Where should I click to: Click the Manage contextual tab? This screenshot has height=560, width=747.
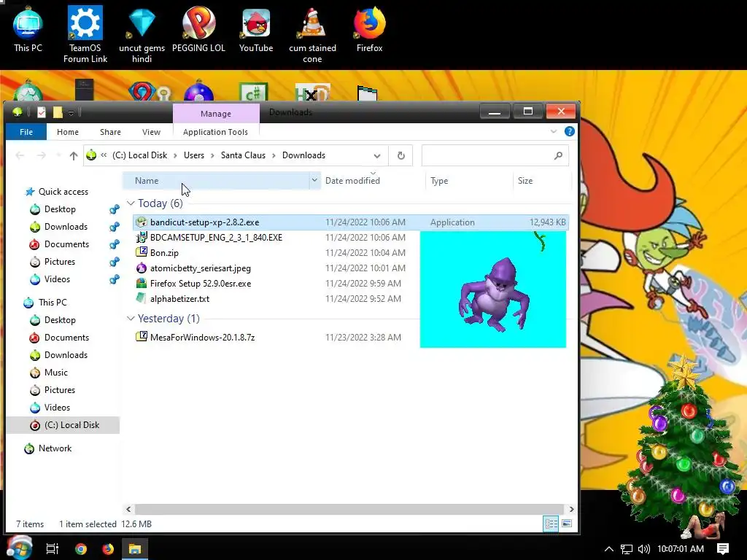[216, 113]
